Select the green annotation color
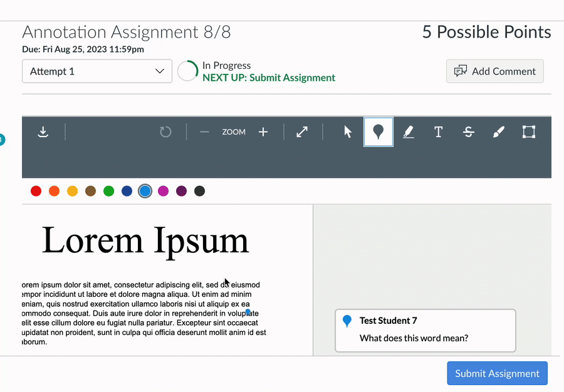Viewport: 564px width, 392px height. pos(108,191)
